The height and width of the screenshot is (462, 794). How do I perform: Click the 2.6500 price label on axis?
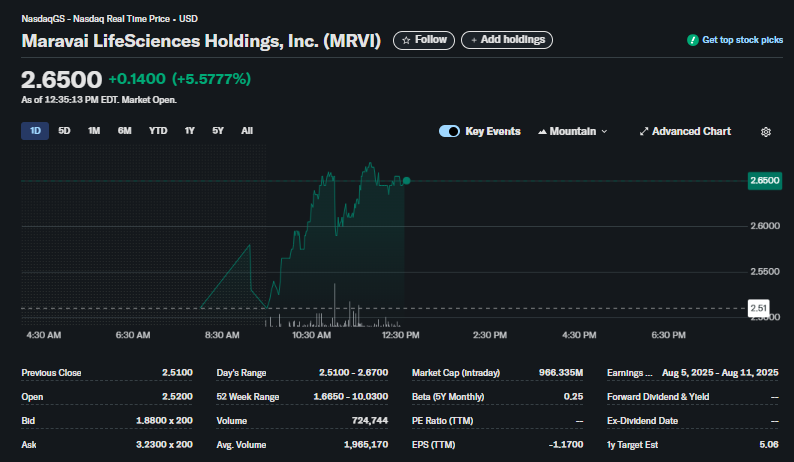tap(765, 181)
